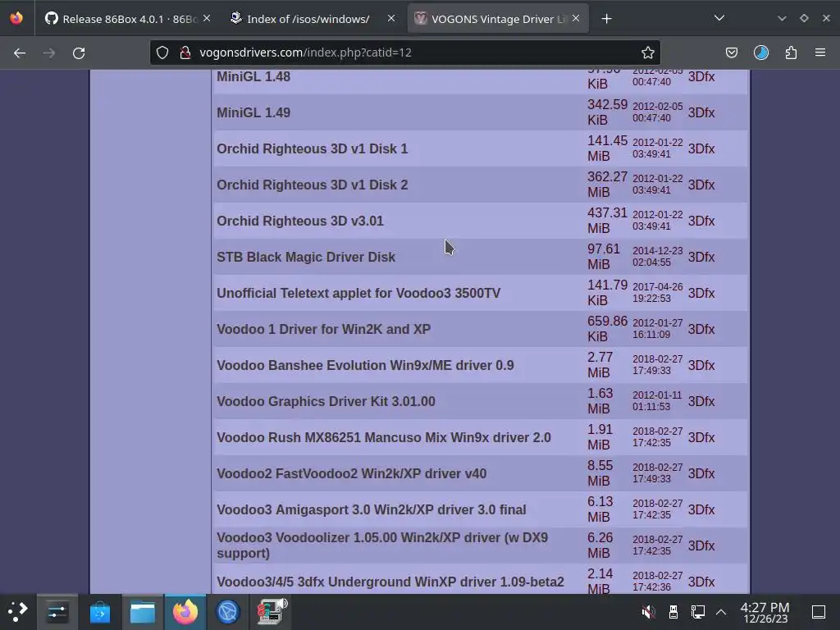
Task: Open the KDE application launcher
Action: click(18, 612)
